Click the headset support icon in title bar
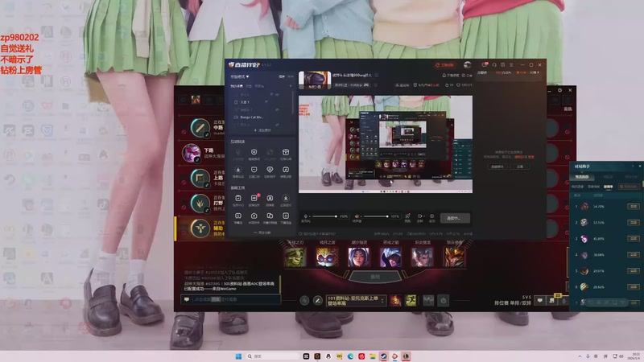Viewport: 644px width, 362px height. (x=494, y=65)
